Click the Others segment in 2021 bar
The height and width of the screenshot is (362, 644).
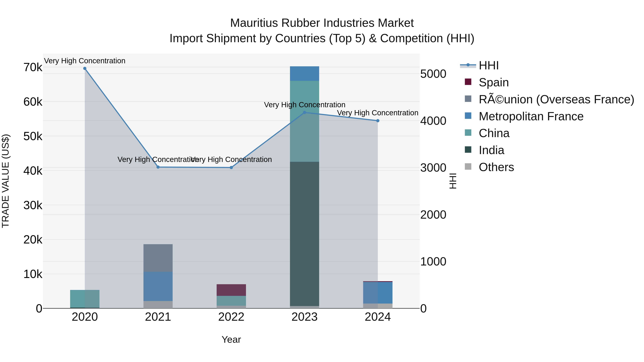158,305
